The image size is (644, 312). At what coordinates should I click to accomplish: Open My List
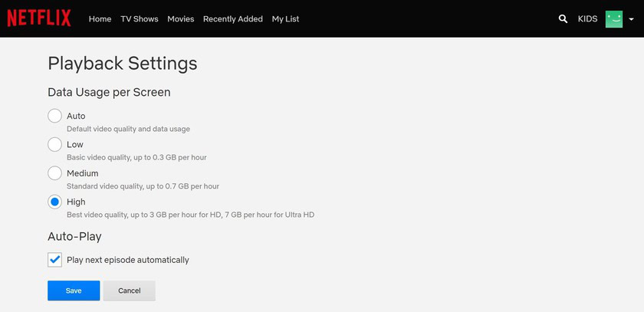(285, 19)
